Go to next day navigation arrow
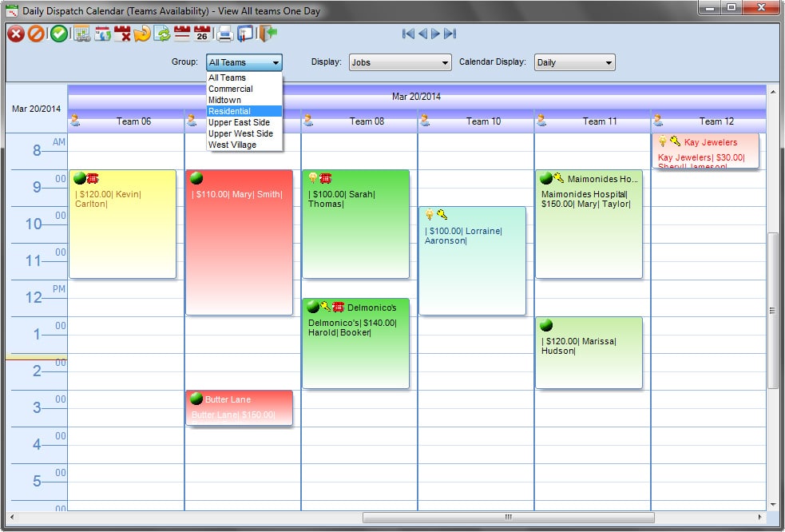Image resolution: width=785 pixels, height=532 pixels. coord(435,34)
